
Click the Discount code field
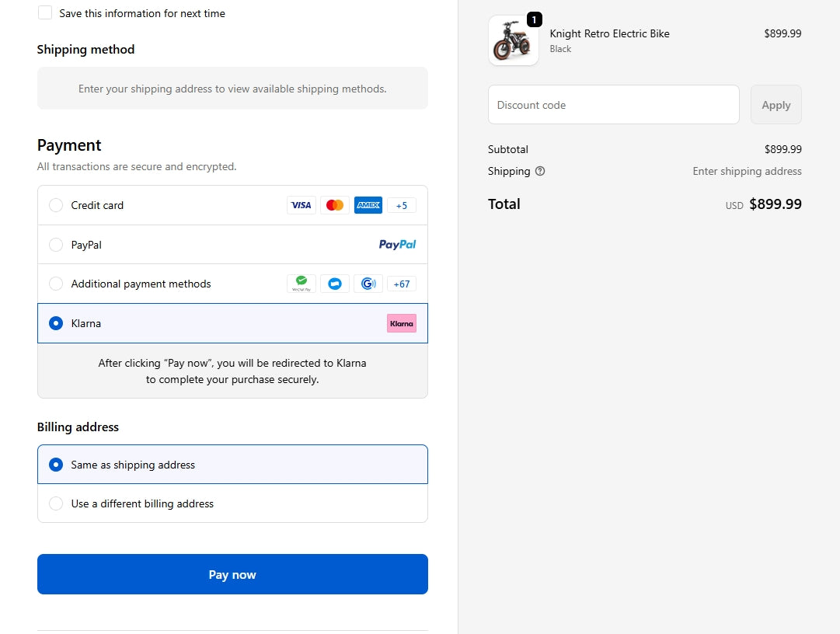click(x=613, y=105)
